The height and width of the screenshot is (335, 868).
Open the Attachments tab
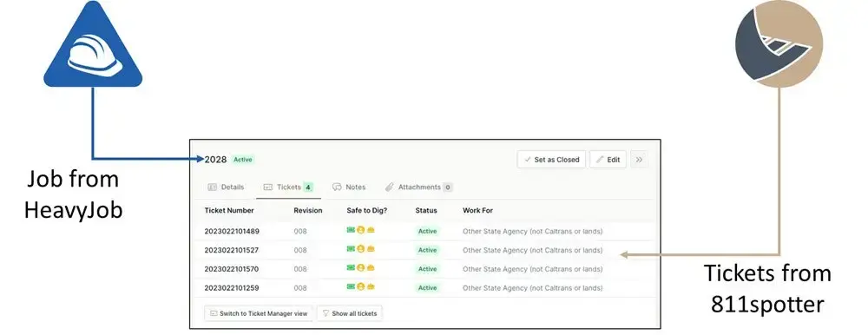[419, 187]
